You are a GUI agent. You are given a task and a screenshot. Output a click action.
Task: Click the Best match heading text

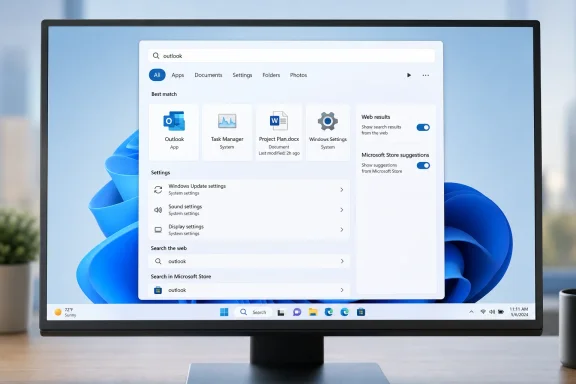click(164, 94)
